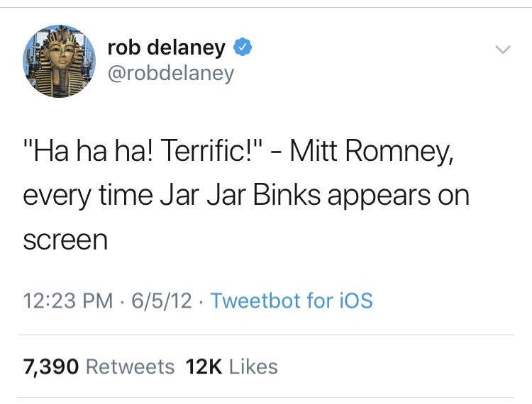Click the 12:23 PM timestamp
The width and height of the screenshot is (532, 404).
[x=68, y=300]
